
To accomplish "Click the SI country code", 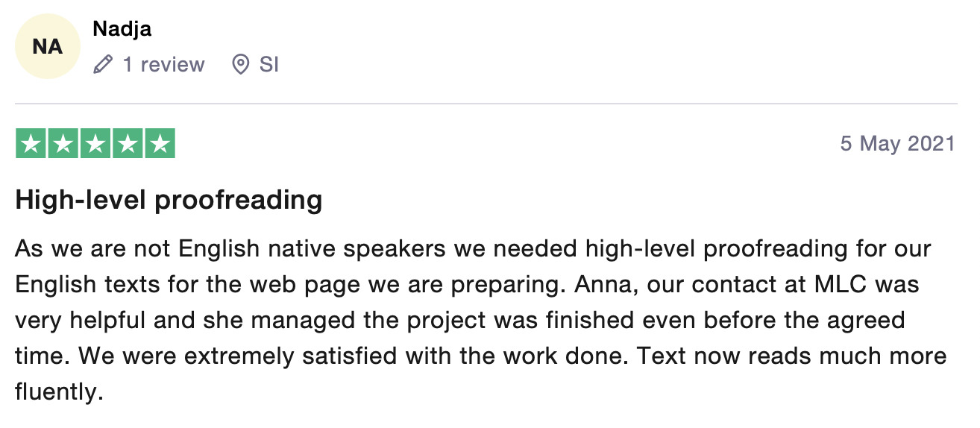I will coord(269,65).
